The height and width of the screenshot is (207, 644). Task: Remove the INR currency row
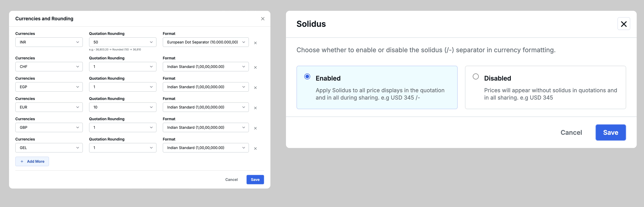(x=255, y=43)
